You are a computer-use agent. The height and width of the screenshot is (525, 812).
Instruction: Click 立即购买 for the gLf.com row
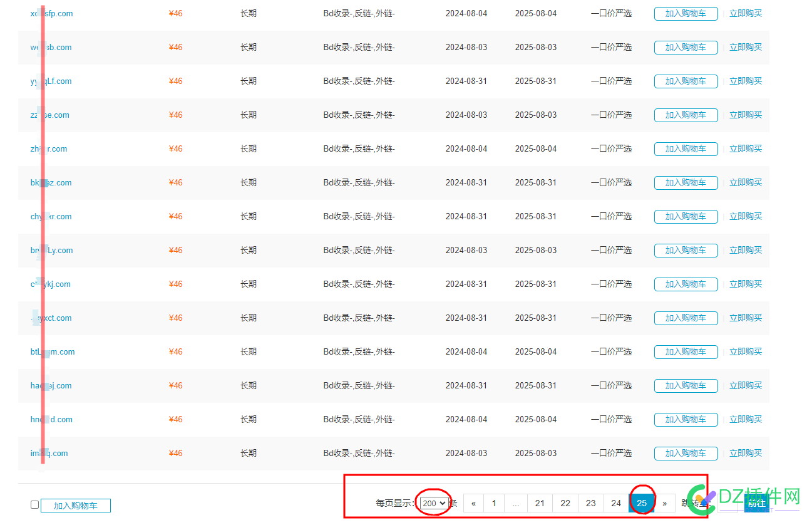click(x=746, y=81)
